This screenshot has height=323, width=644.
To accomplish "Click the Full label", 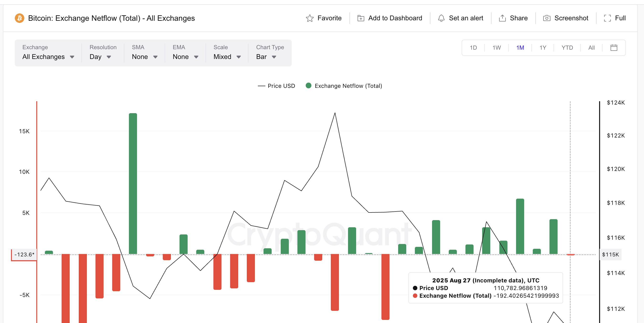I will tap(620, 18).
